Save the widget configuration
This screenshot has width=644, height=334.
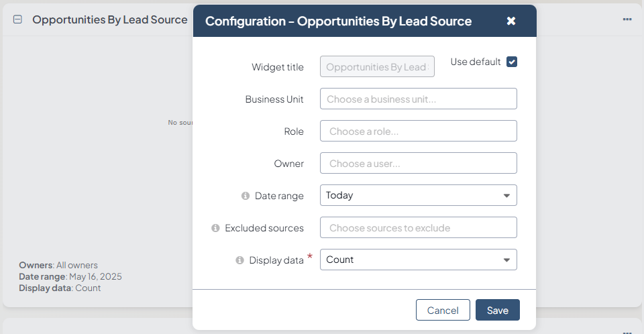coord(497,310)
